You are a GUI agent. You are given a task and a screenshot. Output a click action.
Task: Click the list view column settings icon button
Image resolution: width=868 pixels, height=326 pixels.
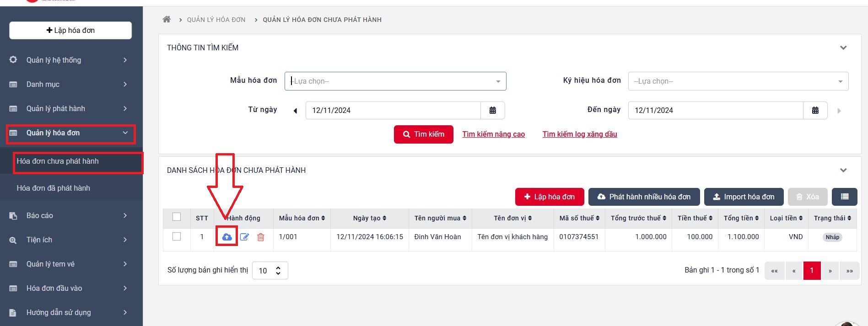coord(844,197)
